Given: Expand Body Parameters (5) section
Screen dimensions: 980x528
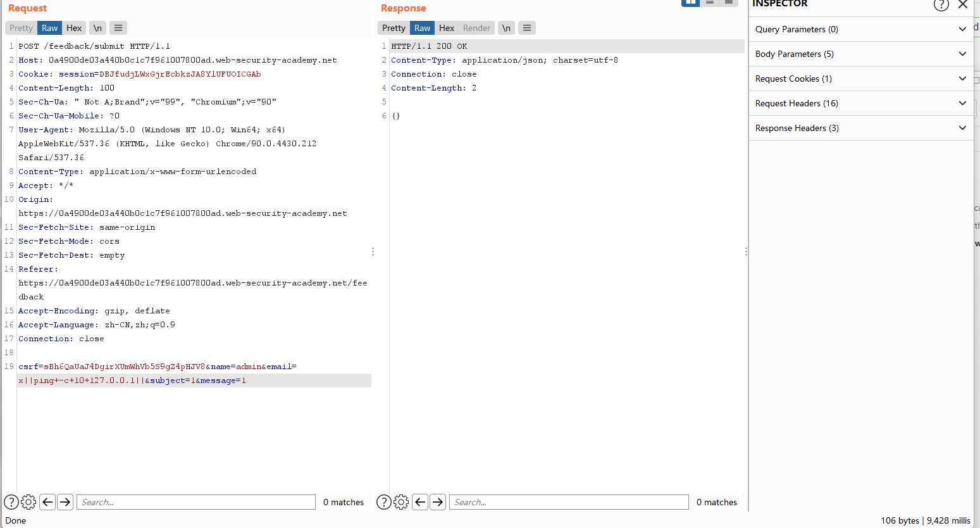Looking at the screenshot, I should [x=860, y=54].
